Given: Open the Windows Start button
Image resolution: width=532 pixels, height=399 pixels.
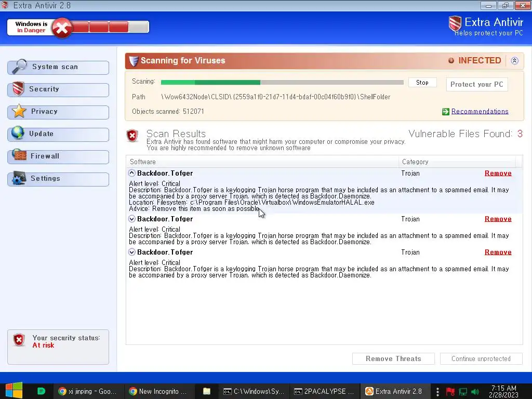Looking at the screenshot, I should pyautogui.click(x=14, y=391).
